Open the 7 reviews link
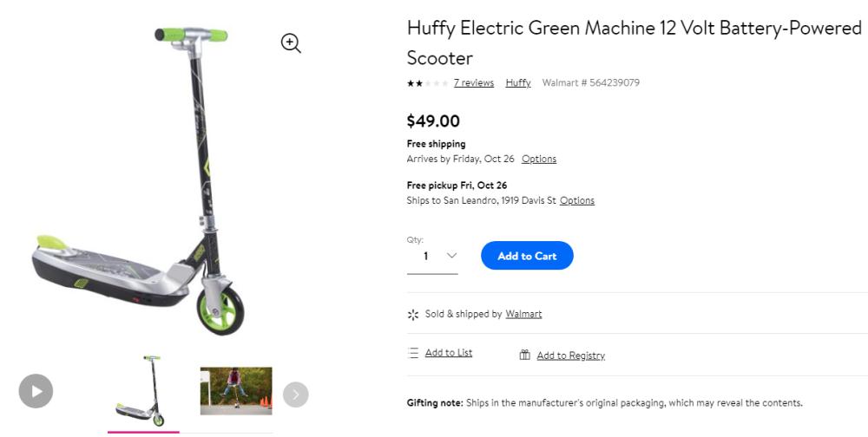This screenshot has width=868, height=437. (x=474, y=83)
